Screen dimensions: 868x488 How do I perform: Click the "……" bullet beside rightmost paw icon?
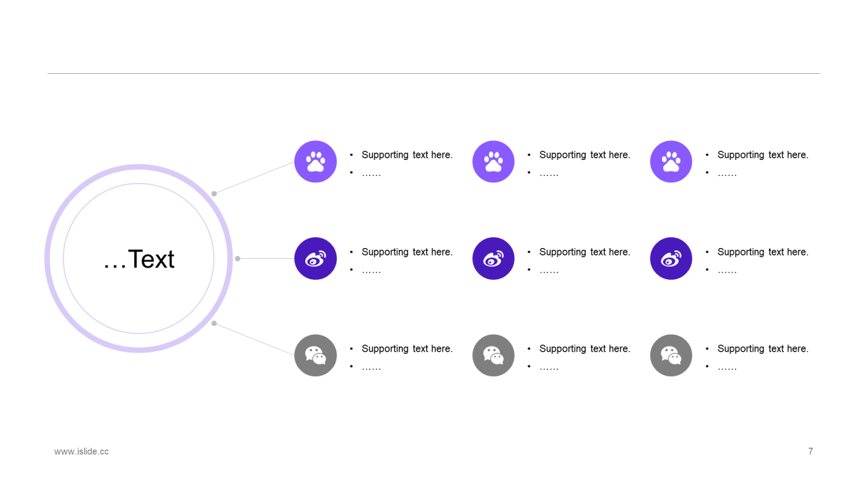[727, 174]
